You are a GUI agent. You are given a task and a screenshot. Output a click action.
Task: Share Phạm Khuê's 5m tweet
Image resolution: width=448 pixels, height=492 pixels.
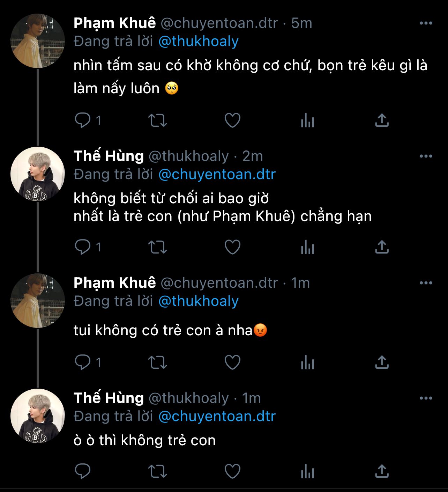tap(382, 120)
